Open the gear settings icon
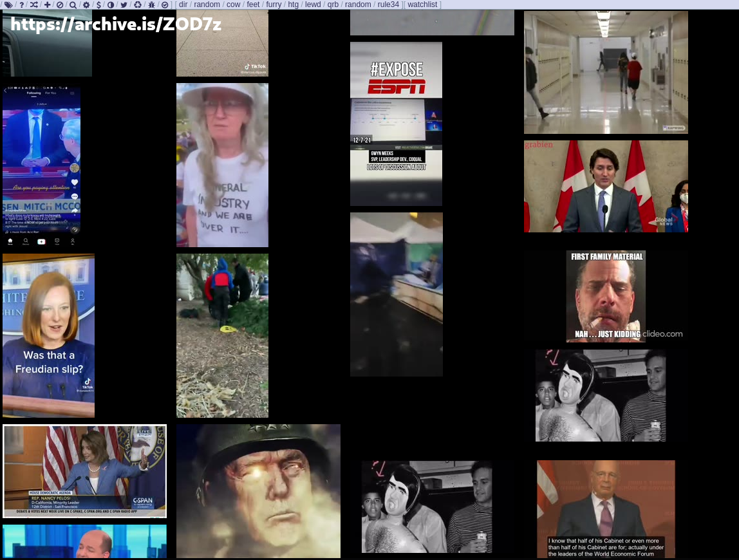739x560 pixels. 86,5
